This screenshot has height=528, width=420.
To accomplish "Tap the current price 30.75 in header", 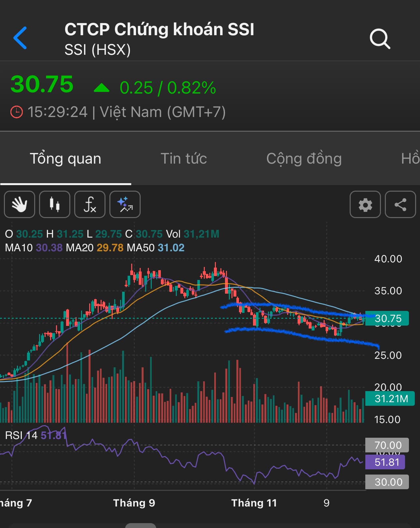I will tap(42, 84).
